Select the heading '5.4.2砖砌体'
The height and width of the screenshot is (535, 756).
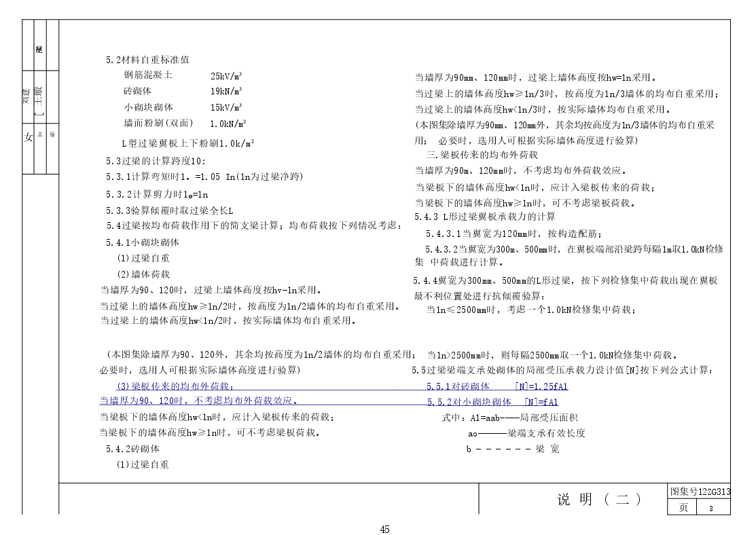(x=132, y=449)
